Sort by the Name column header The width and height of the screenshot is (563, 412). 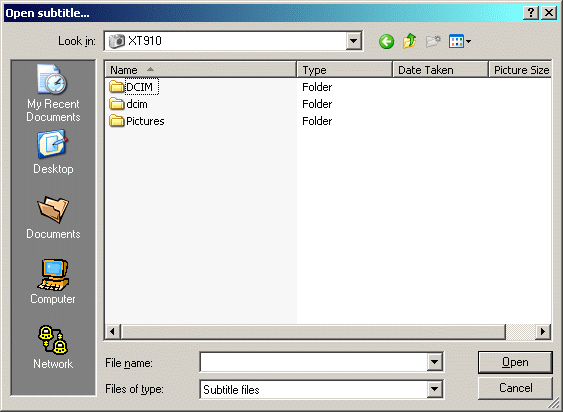tap(201, 70)
